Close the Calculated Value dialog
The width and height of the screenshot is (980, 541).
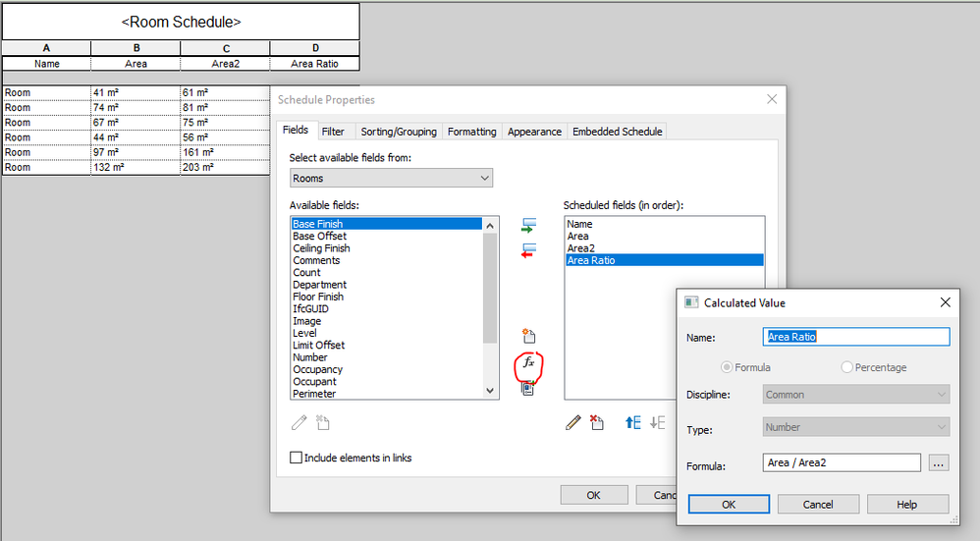point(945,302)
